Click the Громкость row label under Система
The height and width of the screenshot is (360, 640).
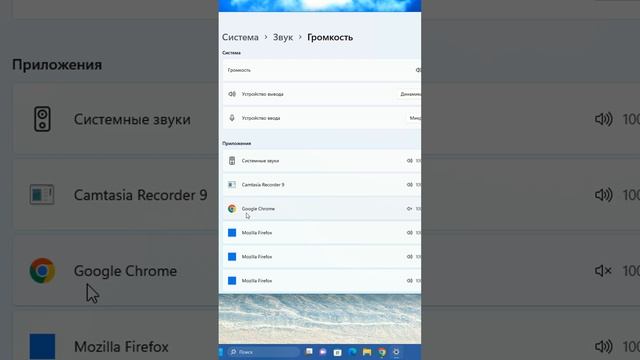239,70
